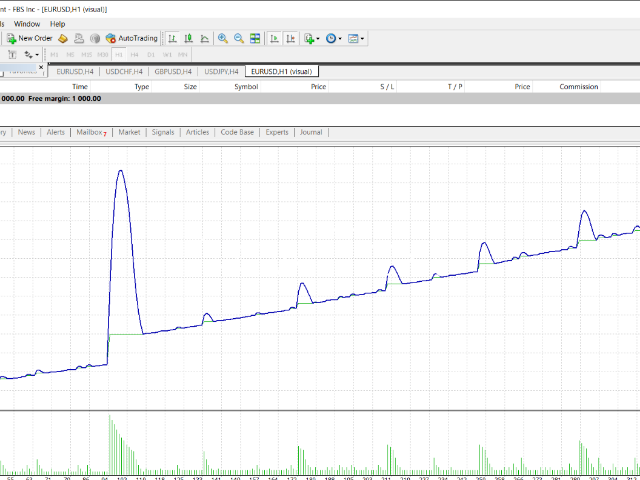Select the M5 timeframe
This screenshot has width=640, height=480.
[x=70, y=54]
